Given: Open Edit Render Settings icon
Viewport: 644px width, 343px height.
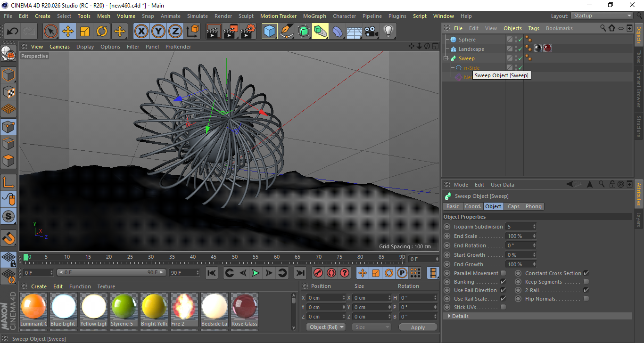Looking at the screenshot, I should tap(248, 32).
